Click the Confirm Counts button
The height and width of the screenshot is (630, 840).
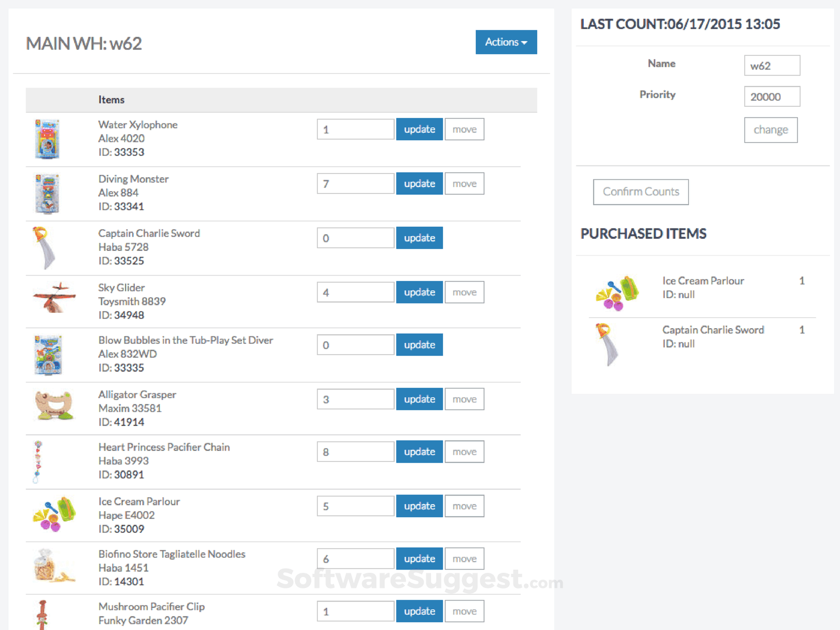[640, 192]
